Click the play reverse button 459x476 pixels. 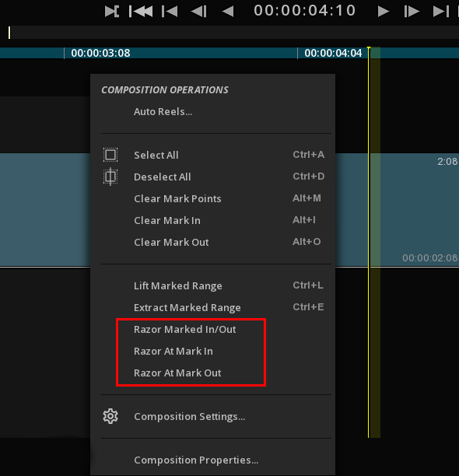[228, 12]
